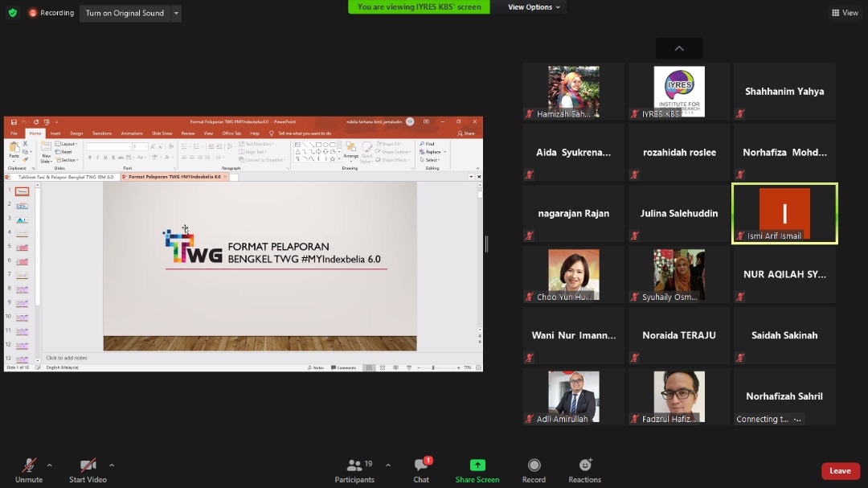This screenshot has height=488, width=868.
Task: Expand video options arrow next to Start Video
Action: point(112,465)
